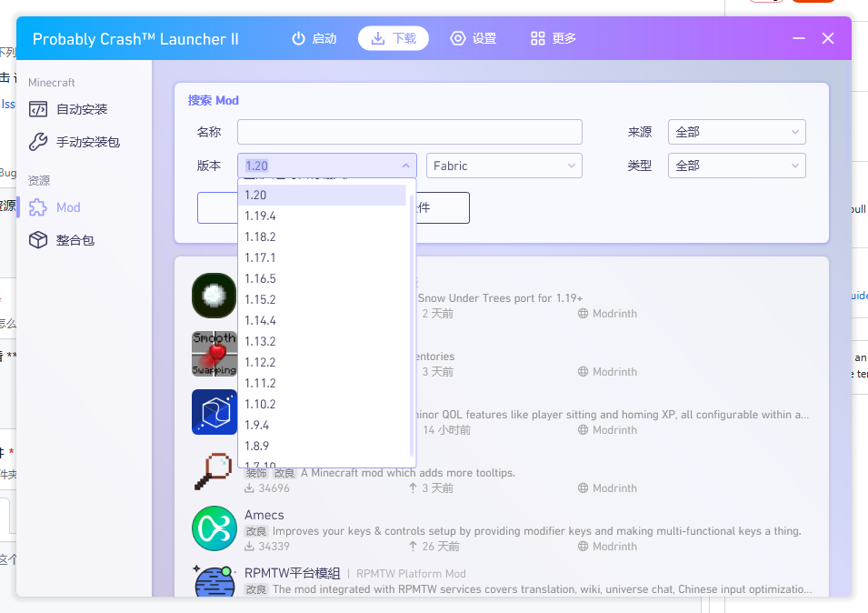Click the blue cube mod icon
Screen dimensions: 868x613
(x=214, y=411)
